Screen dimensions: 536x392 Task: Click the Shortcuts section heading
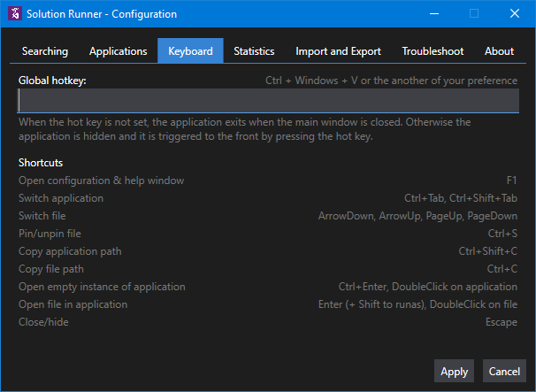click(41, 163)
